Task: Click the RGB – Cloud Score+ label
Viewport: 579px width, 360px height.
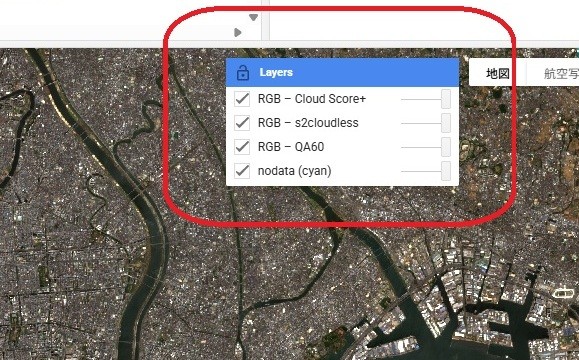Action: click(312, 99)
